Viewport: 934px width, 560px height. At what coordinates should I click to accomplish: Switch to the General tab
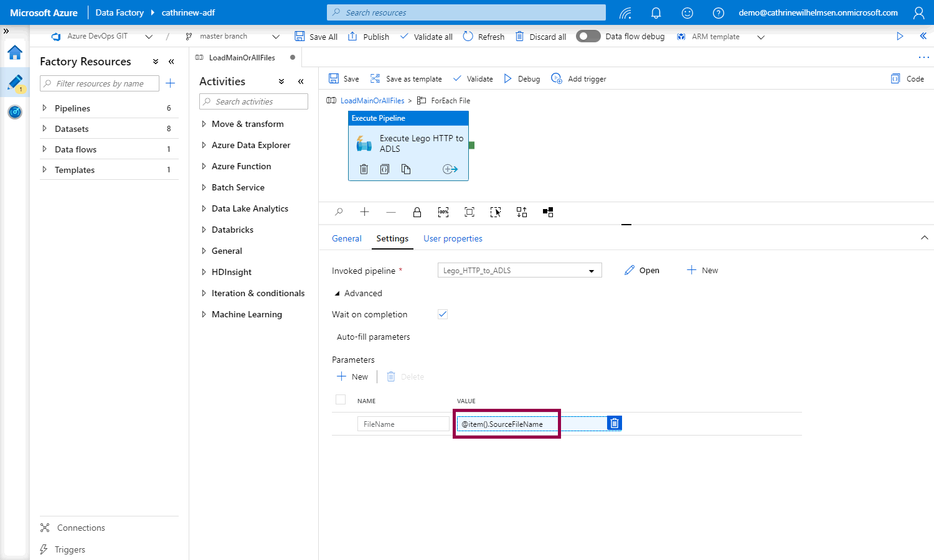[x=346, y=238]
